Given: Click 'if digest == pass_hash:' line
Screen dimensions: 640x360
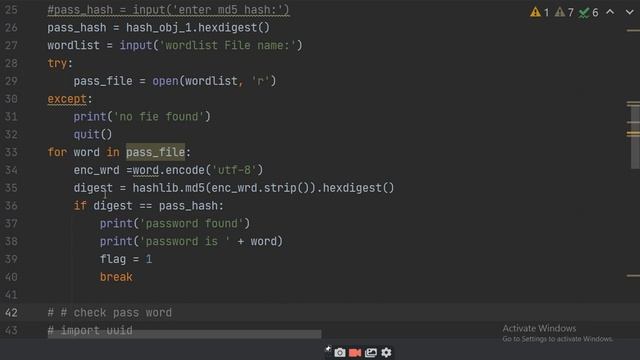Looking at the screenshot, I should 149,206.
